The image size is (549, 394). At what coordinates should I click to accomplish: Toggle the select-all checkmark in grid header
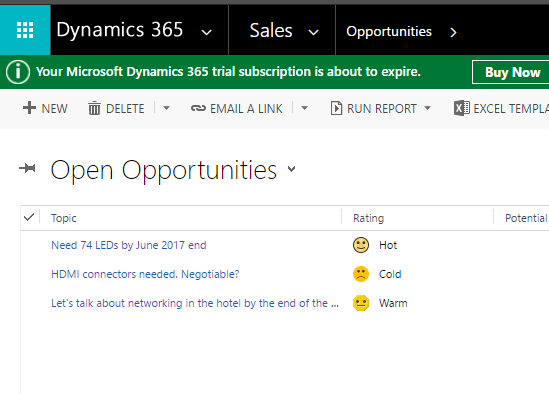pos(29,217)
